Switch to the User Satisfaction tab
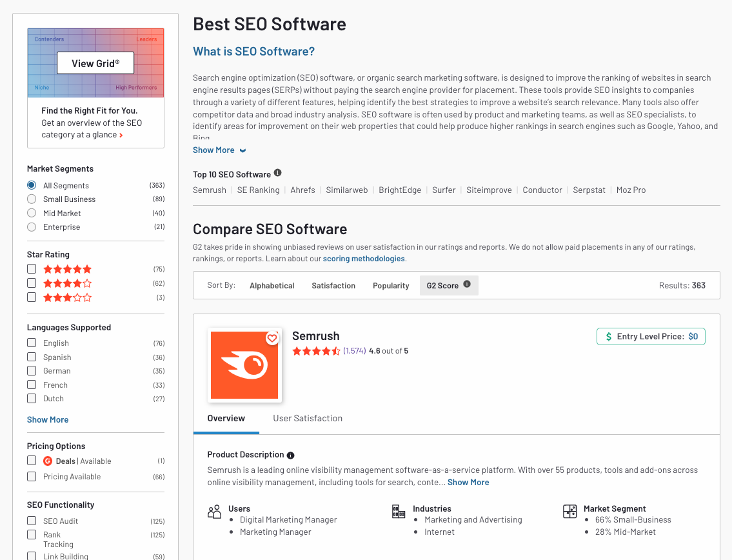This screenshot has width=732, height=560. 308,418
